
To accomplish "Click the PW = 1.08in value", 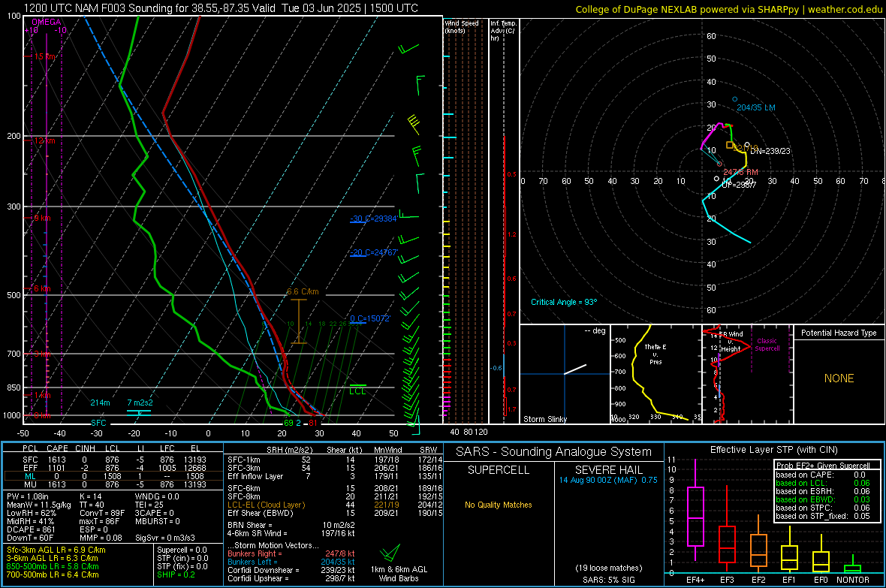I will 28,496.
